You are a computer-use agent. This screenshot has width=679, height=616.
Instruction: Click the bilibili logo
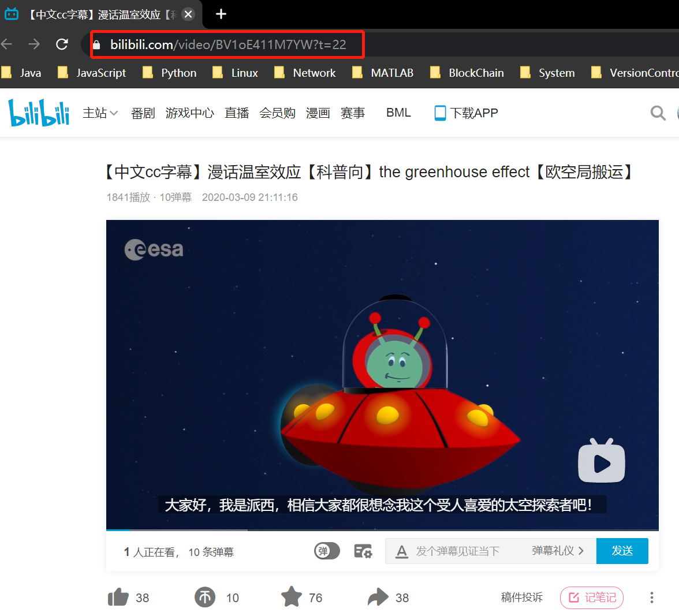[39, 113]
